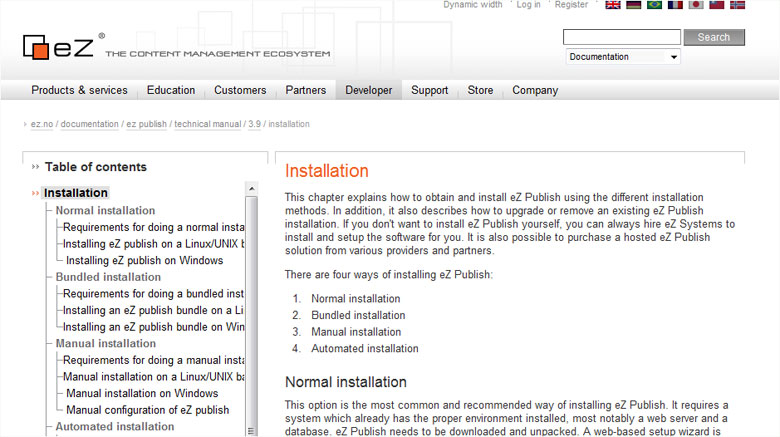Viewport: 780px width, 437px height.
Task: Open the Store menu
Action: pyautogui.click(x=480, y=90)
